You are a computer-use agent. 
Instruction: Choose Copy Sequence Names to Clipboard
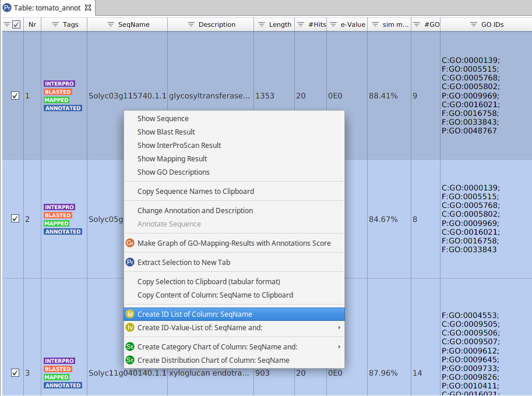(x=195, y=192)
